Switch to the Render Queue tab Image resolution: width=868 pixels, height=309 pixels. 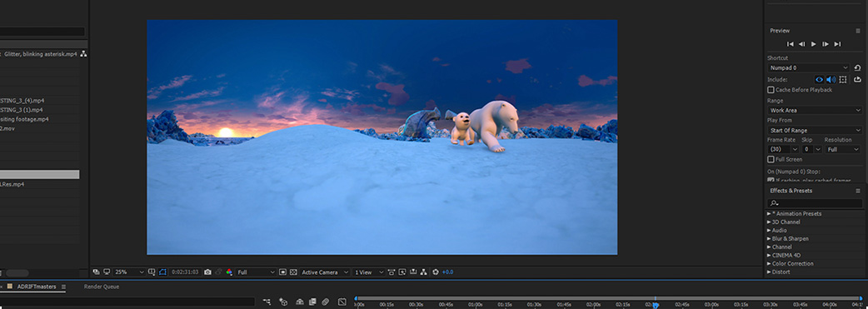[x=102, y=287]
